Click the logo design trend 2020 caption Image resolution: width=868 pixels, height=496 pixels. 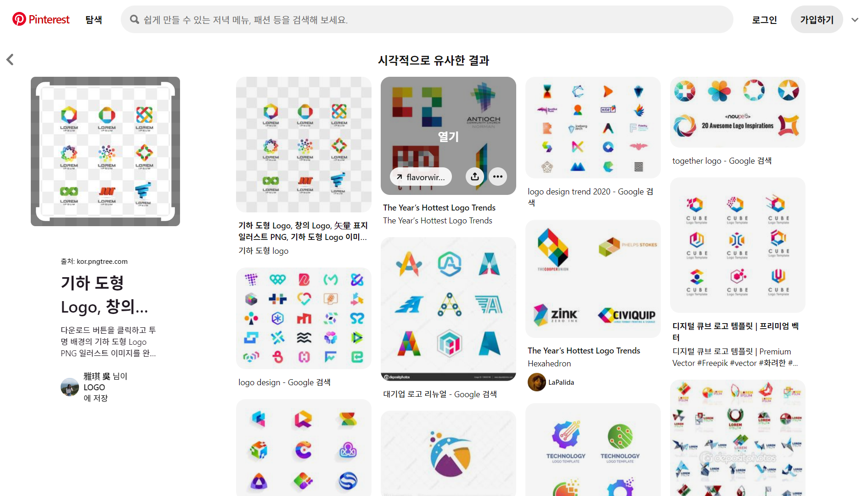[591, 197]
